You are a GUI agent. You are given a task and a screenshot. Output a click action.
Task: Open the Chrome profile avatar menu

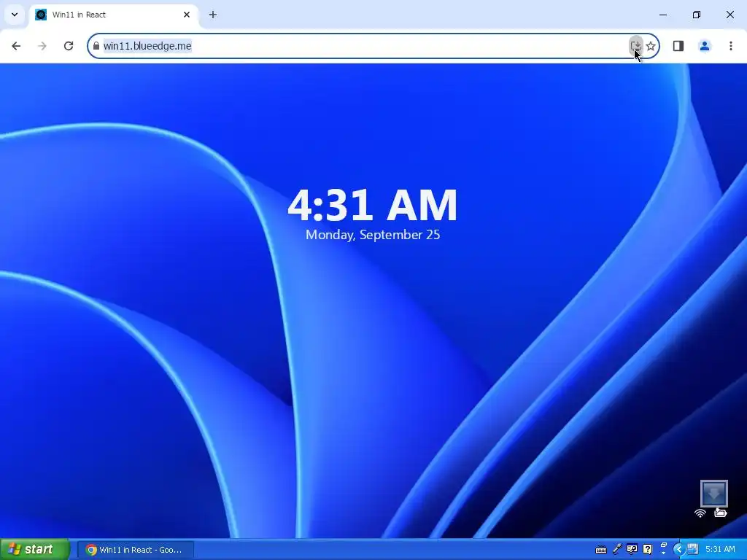point(704,46)
